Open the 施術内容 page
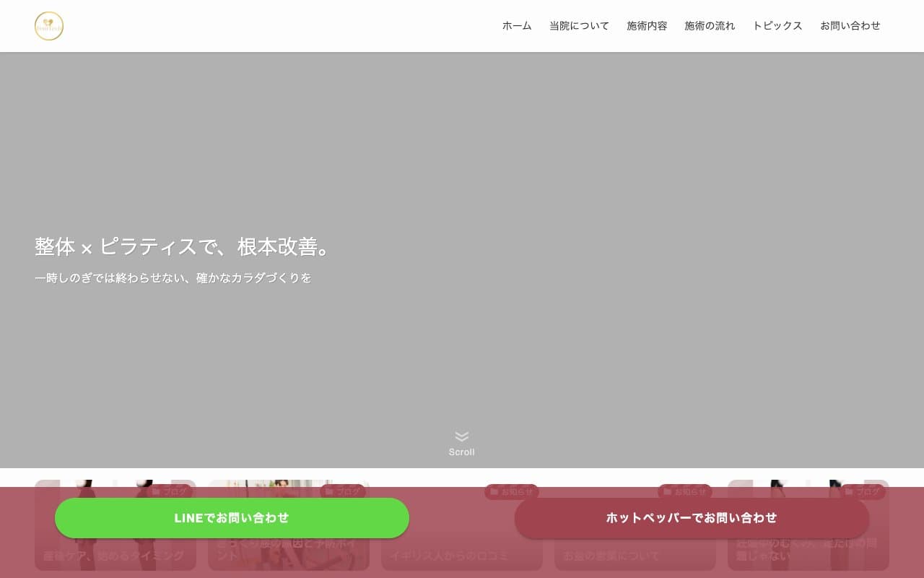Viewport: 924px width, 578px height. (646, 25)
